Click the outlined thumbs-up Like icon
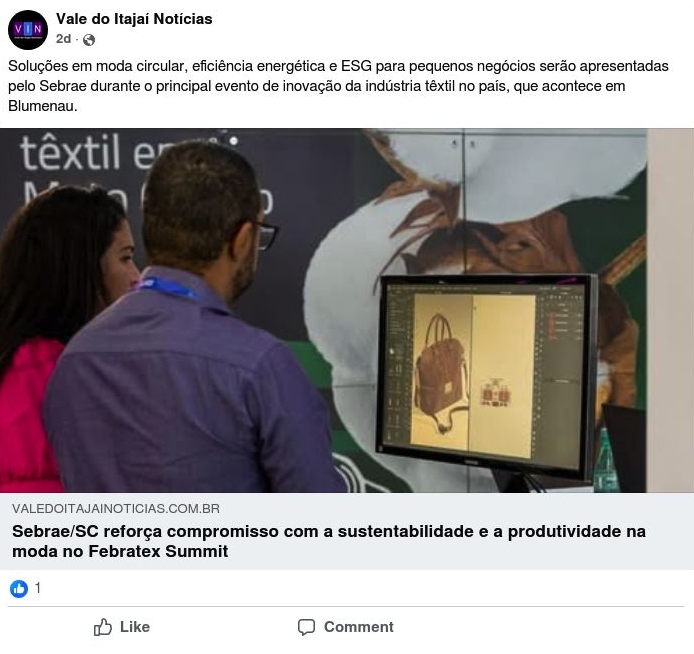 pos(103,627)
